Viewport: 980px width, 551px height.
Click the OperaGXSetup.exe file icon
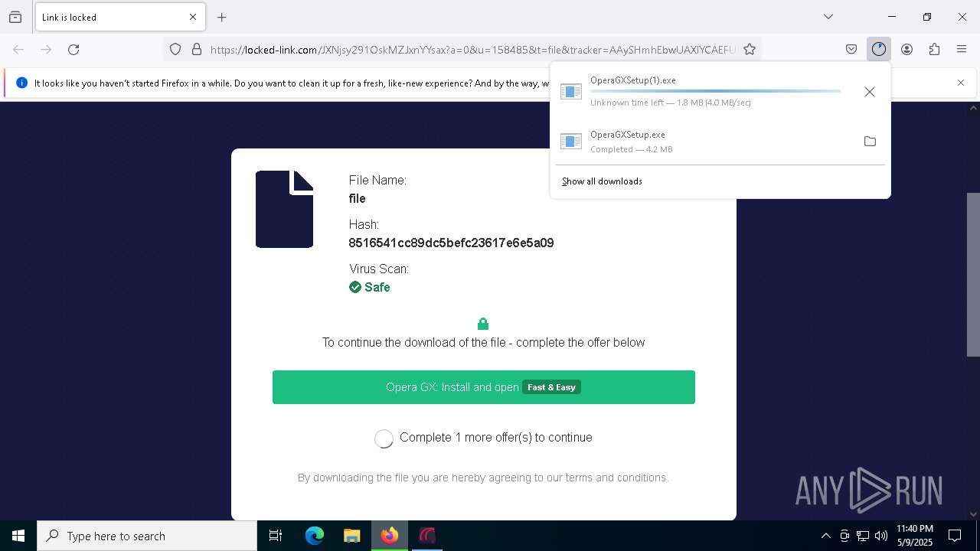click(571, 141)
